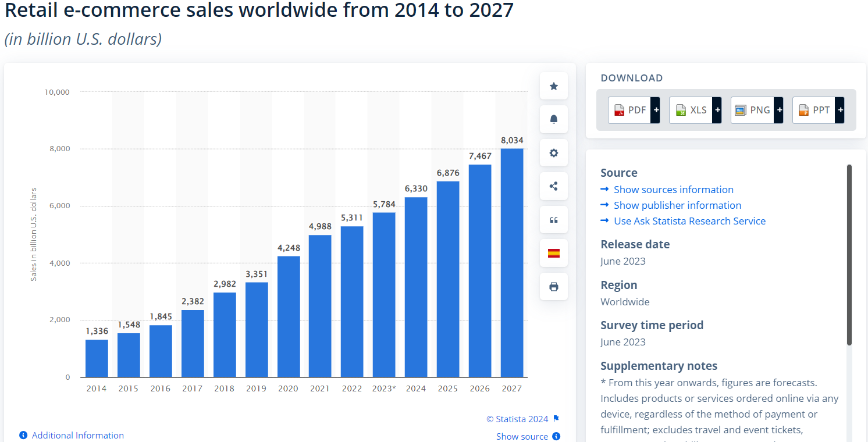Download the data as XLS

[695, 110]
